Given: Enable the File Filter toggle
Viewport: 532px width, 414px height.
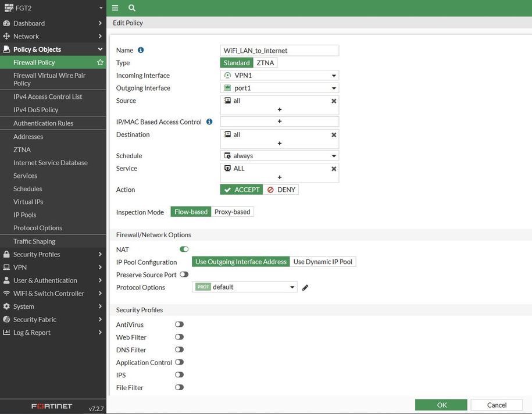Looking at the screenshot, I should coord(179,387).
